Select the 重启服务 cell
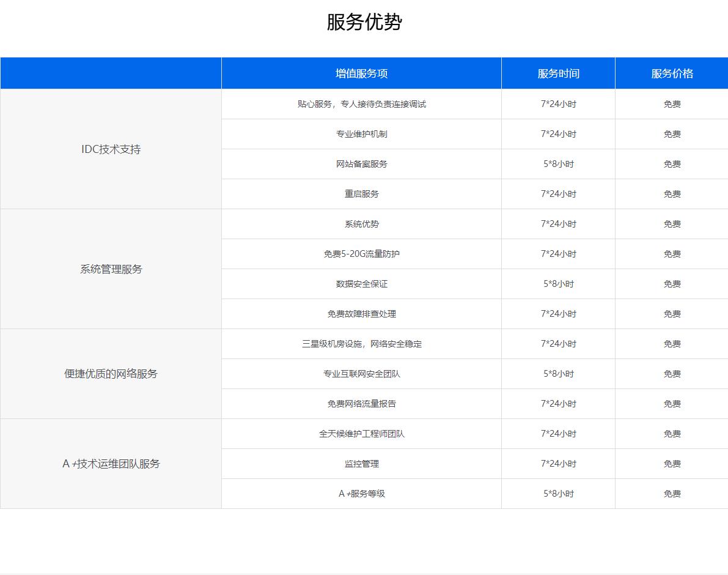Viewport: 728px width, 575px height. pos(361,194)
